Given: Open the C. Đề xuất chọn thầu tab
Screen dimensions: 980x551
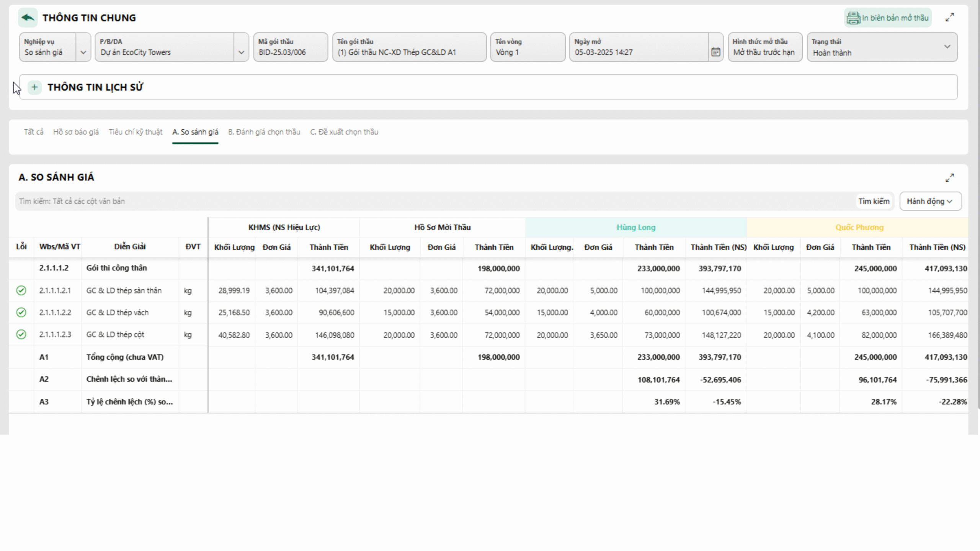Looking at the screenshot, I should click(344, 132).
